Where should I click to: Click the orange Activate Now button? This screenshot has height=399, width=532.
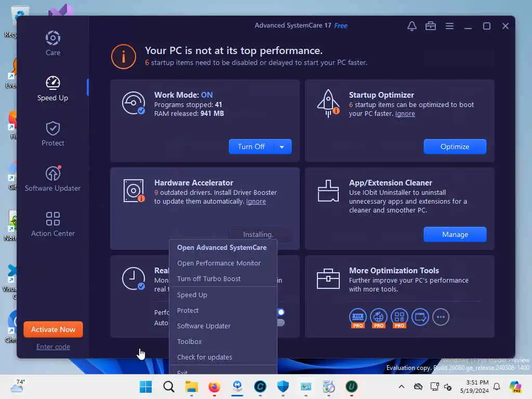click(54, 329)
